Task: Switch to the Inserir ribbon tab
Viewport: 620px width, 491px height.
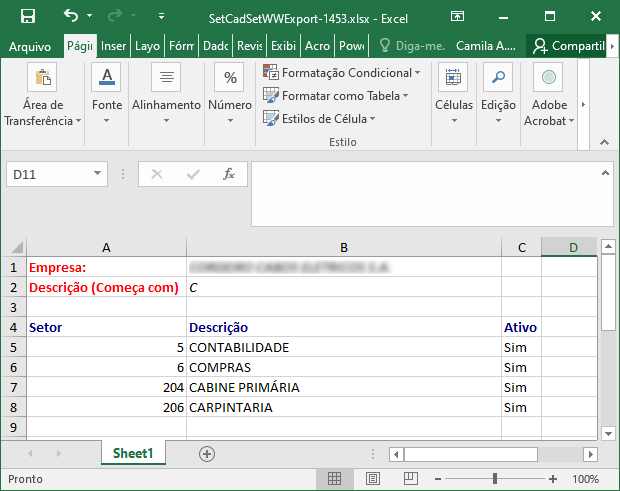Action: [113, 46]
